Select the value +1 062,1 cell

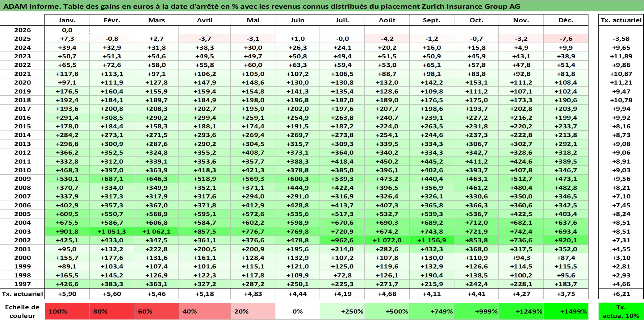(x=157, y=231)
